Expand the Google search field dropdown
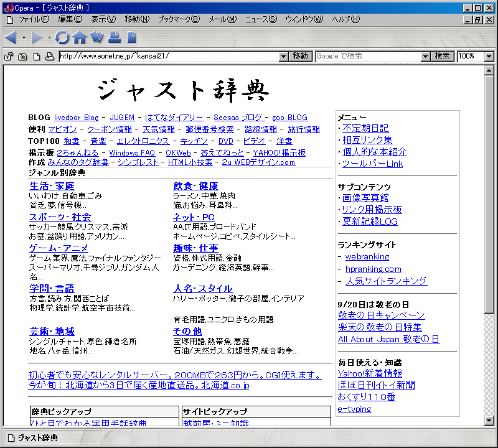 point(426,57)
